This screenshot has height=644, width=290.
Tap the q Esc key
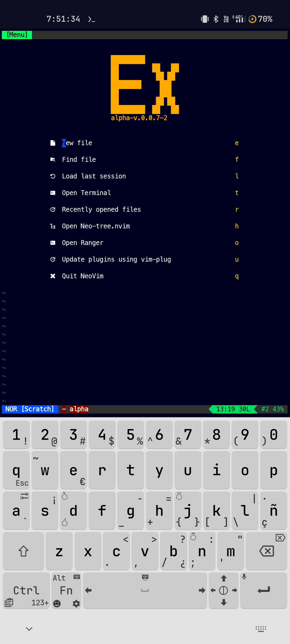click(x=16, y=470)
